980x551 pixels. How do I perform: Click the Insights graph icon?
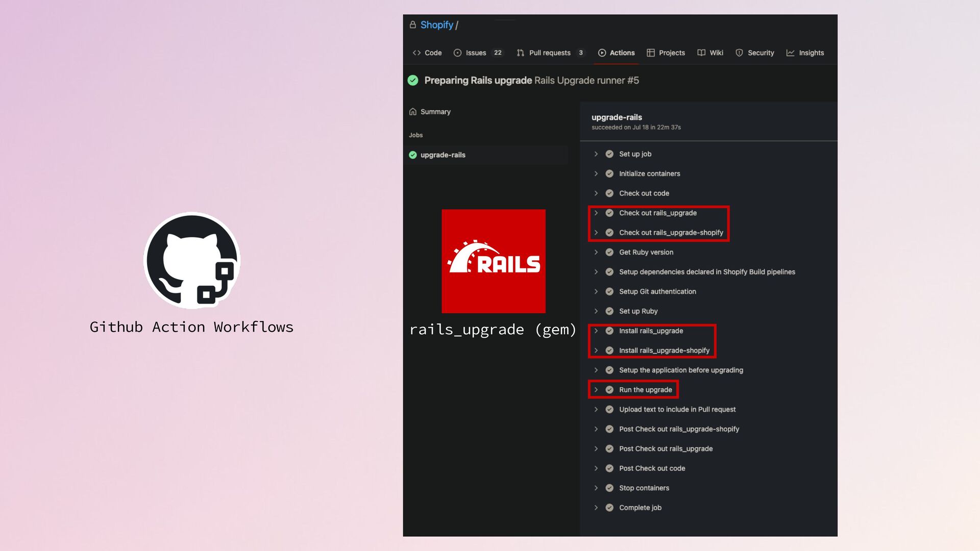790,53
